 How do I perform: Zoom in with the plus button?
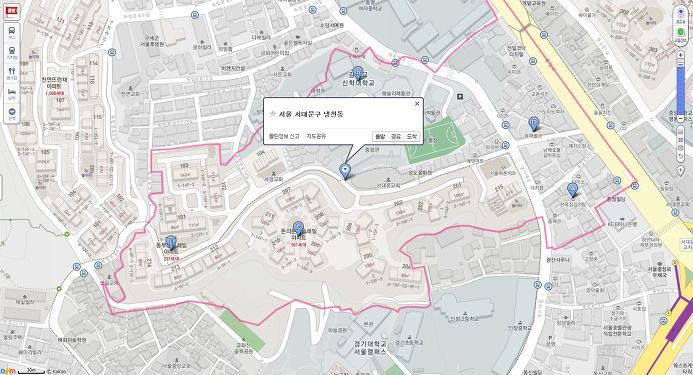click(681, 54)
